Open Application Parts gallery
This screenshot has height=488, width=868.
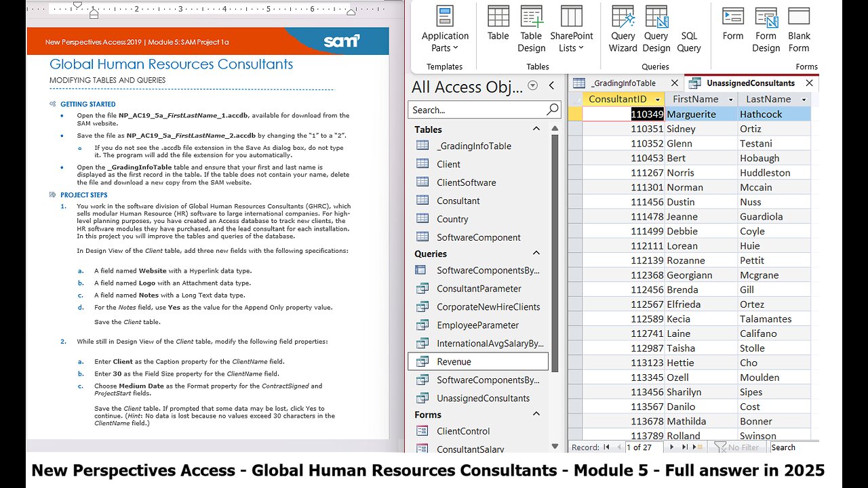[x=445, y=30]
